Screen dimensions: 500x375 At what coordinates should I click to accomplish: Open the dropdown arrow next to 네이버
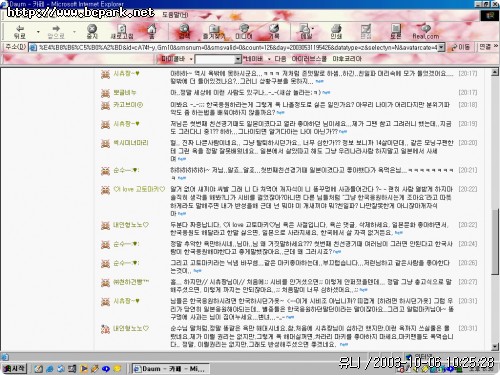coord(269,59)
